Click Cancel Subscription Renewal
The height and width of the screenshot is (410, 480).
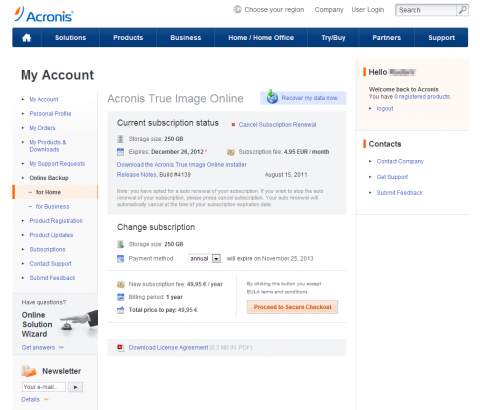pos(277,125)
